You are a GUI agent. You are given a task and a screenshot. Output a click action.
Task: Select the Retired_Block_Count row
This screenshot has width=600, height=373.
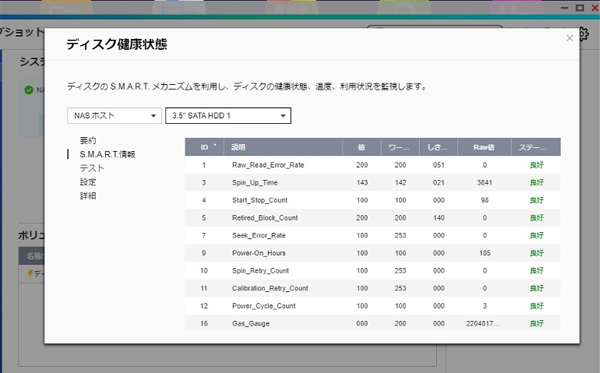(x=373, y=218)
